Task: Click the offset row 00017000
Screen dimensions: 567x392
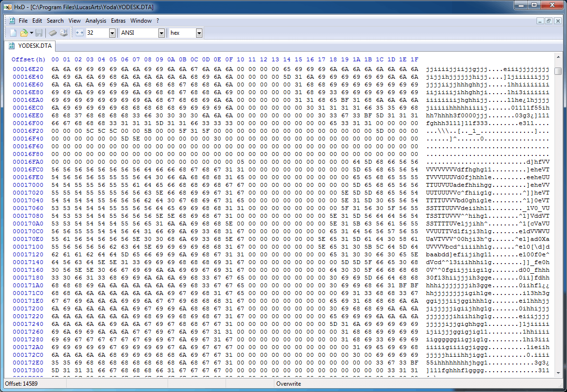Action: (28, 185)
